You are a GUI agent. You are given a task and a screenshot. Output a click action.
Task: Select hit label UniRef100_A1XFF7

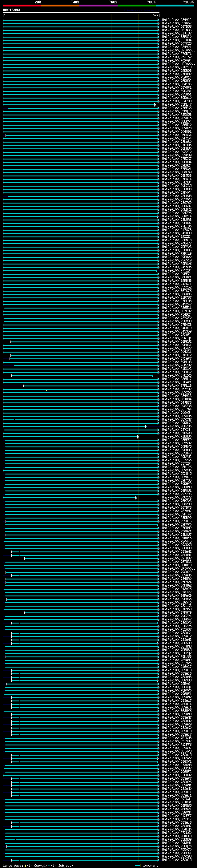176,816
